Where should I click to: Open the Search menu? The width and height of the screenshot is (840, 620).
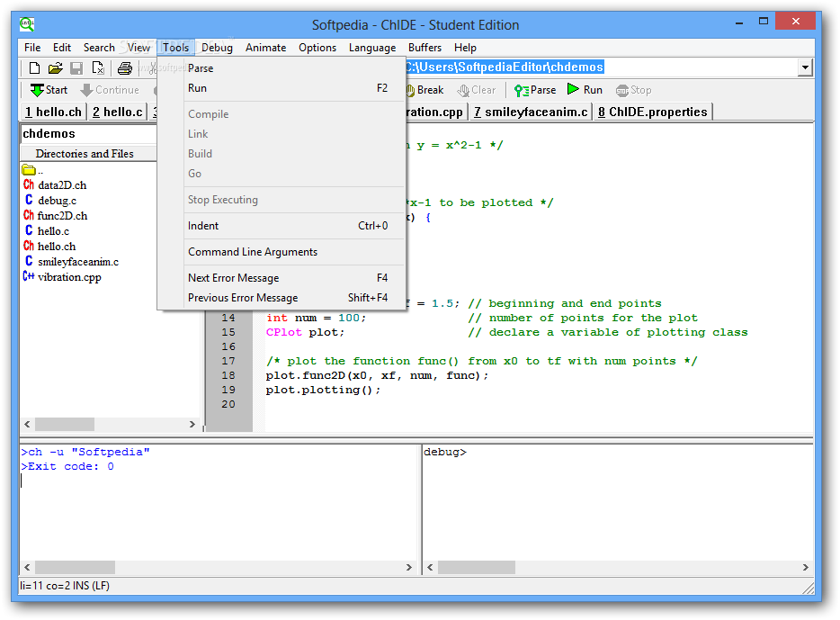click(99, 48)
